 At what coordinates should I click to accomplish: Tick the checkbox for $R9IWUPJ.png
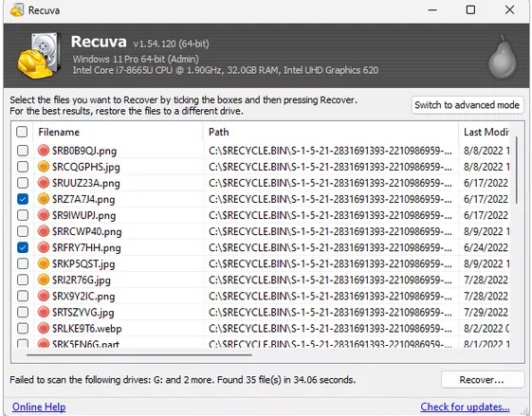coord(23,215)
